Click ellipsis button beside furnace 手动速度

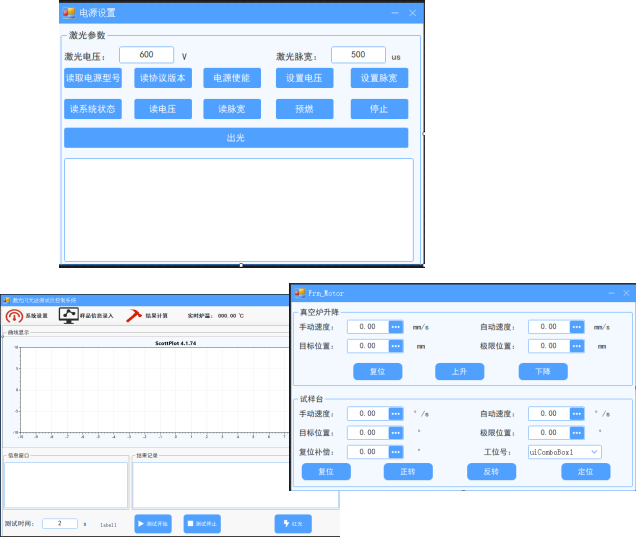[396, 326]
